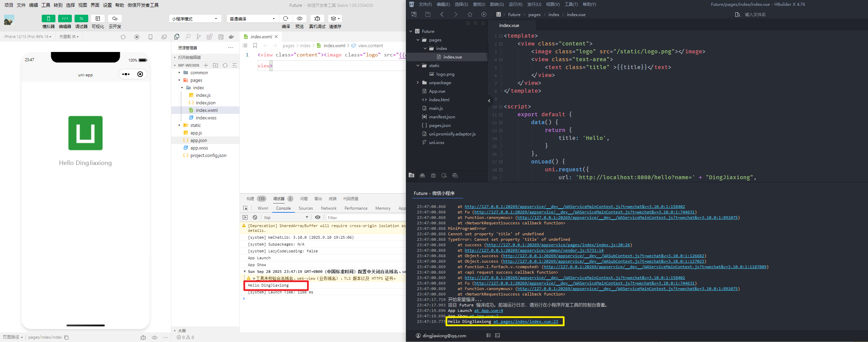Switch to the Network devtools tab
Image resolution: width=868 pixels, height=342 pixels.
tap(329, 208)
